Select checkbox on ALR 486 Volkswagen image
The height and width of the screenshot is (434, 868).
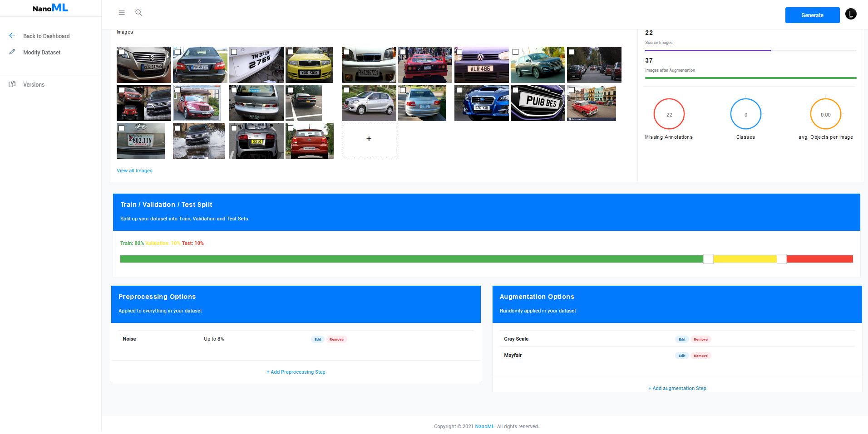459,52
